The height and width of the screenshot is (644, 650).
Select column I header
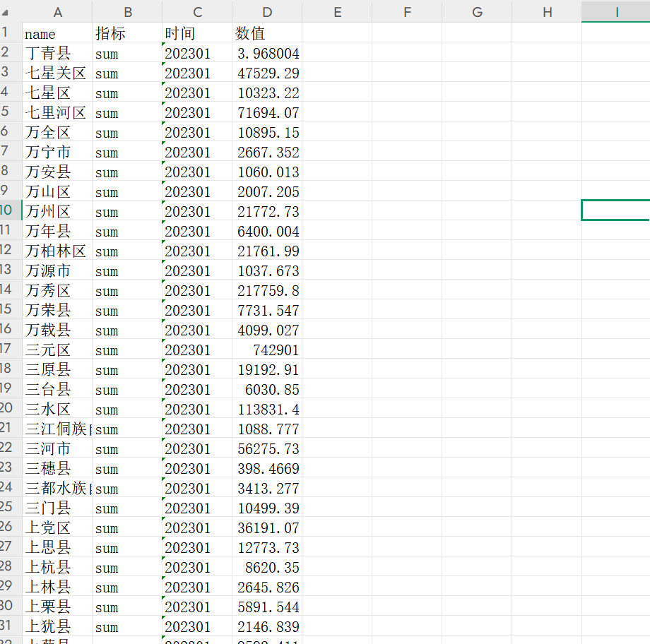616,11
